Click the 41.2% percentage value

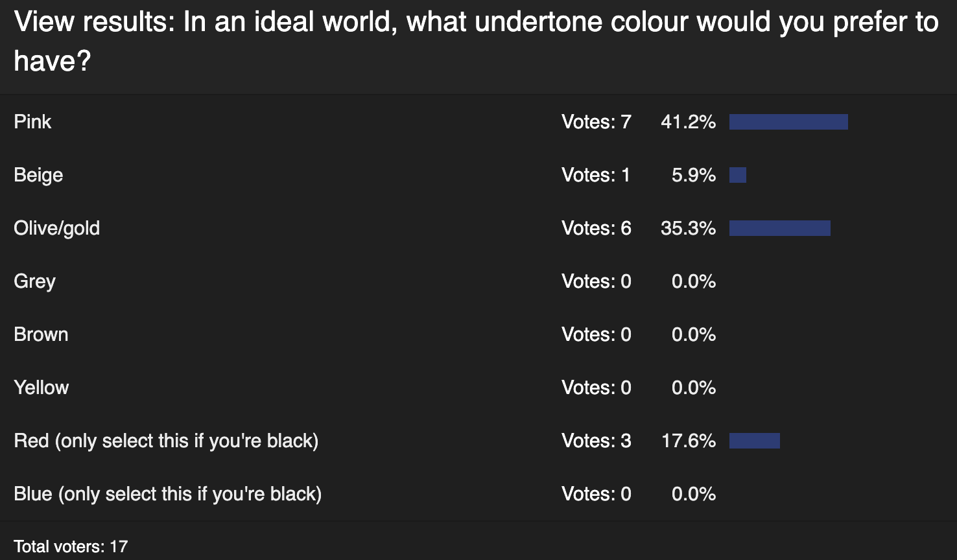(688, 122)
